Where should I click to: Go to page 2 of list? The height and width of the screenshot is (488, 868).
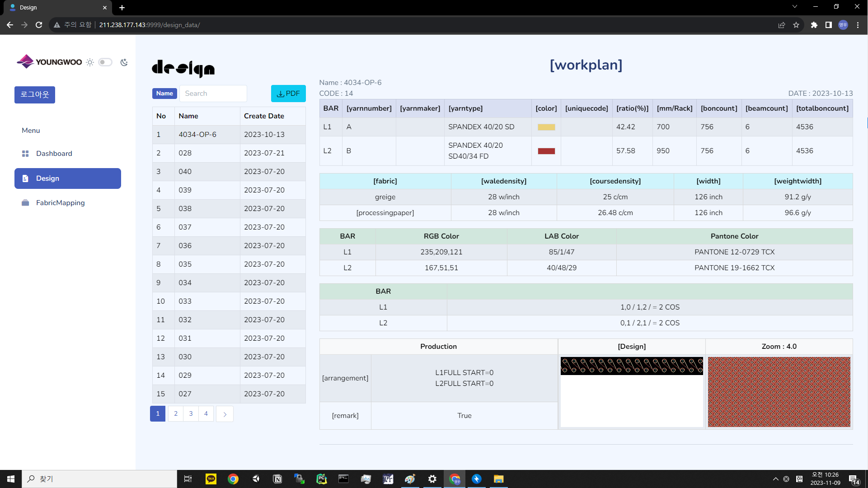coord(176,414)
